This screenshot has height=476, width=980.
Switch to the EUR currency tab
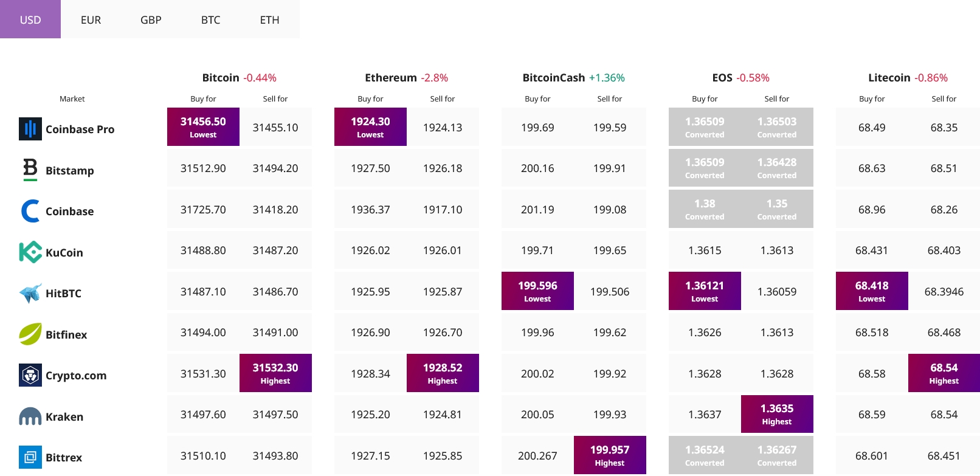[x=91, y=19]
